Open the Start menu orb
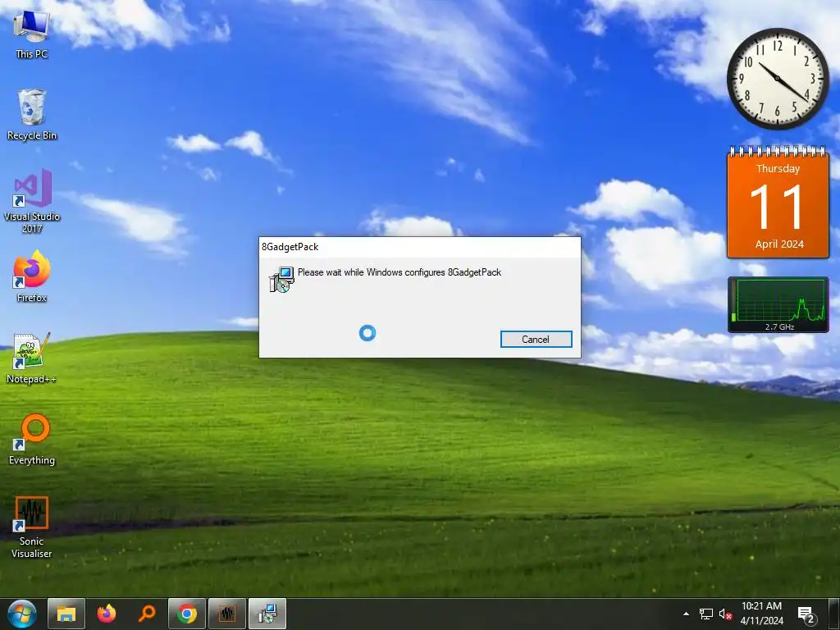 (x=21, y=614)
